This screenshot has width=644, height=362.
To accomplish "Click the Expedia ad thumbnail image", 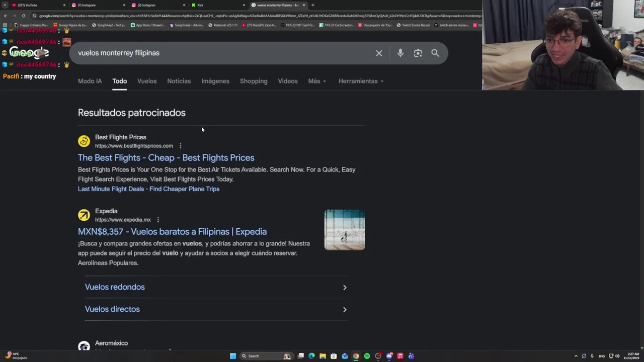I will (345, 230).
